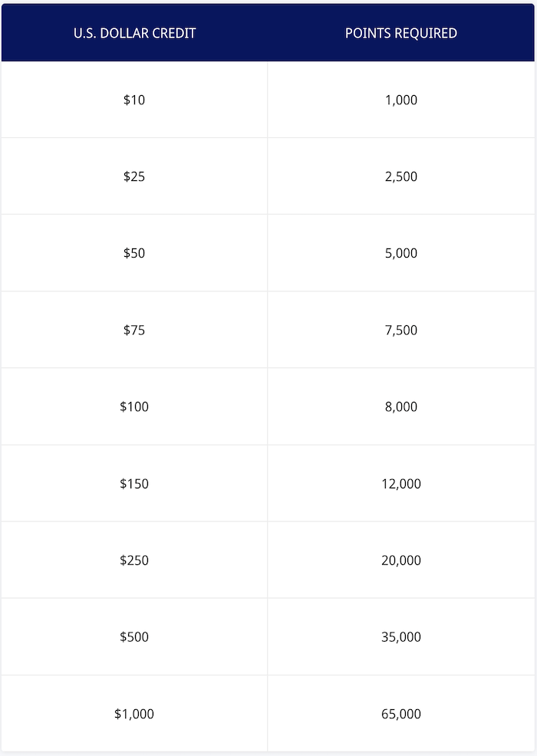Click the U.S. DOLLAR CREDIT column header

134,33
